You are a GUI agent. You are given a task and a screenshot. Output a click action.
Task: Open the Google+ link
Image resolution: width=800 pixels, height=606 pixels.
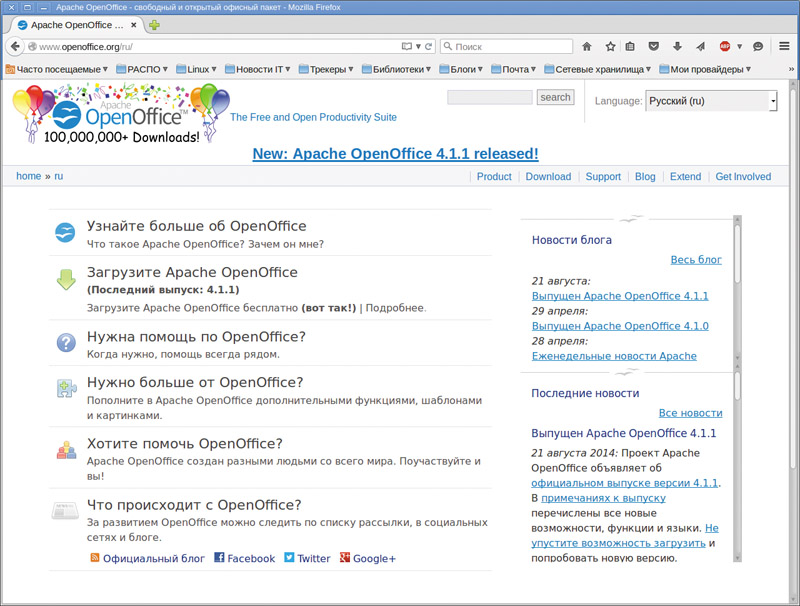coord(368,558)
